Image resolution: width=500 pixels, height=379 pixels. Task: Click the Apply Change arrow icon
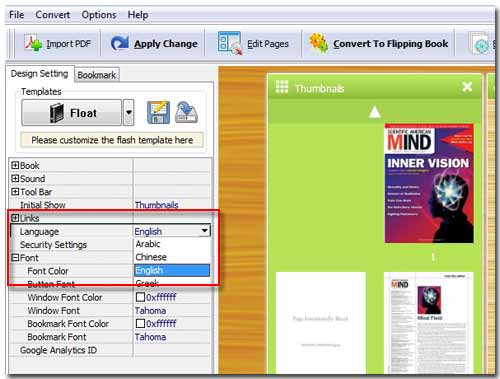tap(120, 43)
